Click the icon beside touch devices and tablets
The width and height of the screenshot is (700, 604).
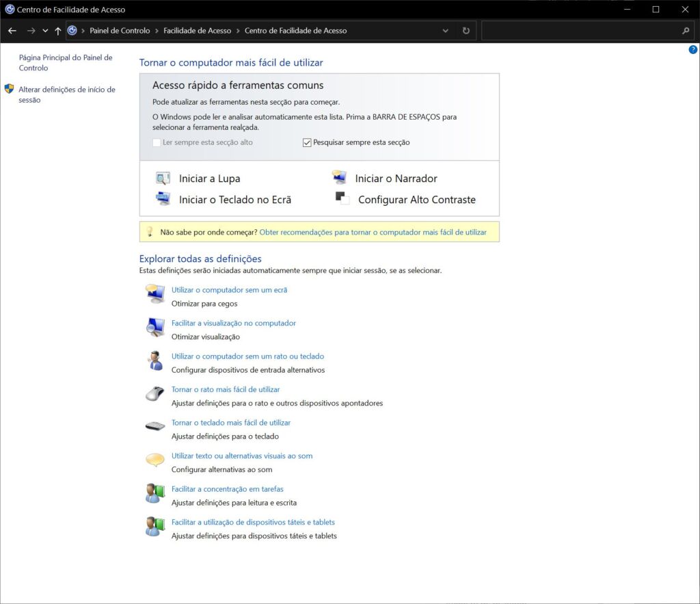pyautogui.click(x=155, y=526)
